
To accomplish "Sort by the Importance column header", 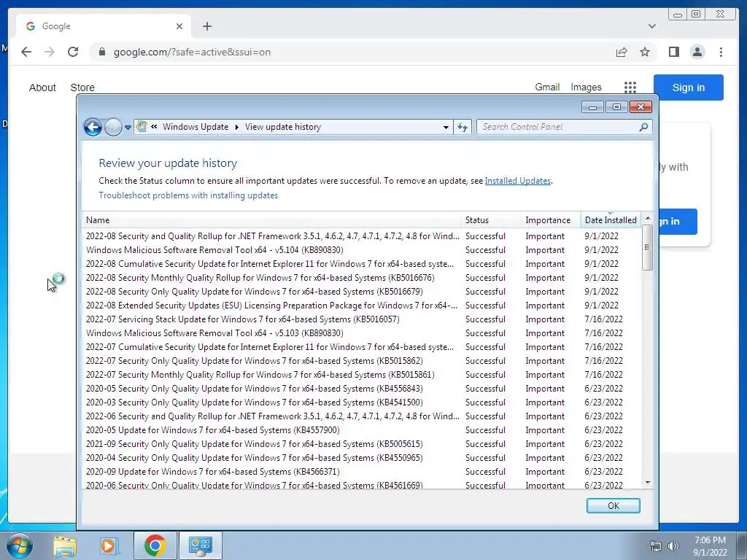I will coord(551,220).
